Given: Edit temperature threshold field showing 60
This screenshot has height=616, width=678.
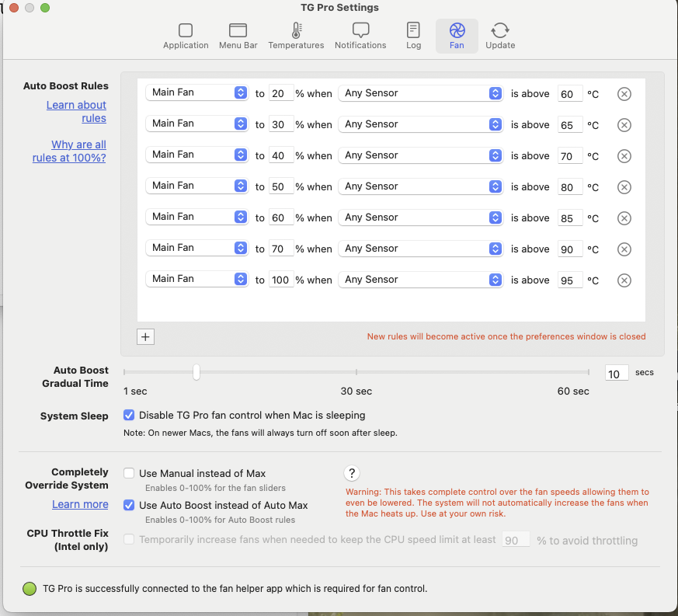Looking at the screenshot, I should tap(570, 94).
